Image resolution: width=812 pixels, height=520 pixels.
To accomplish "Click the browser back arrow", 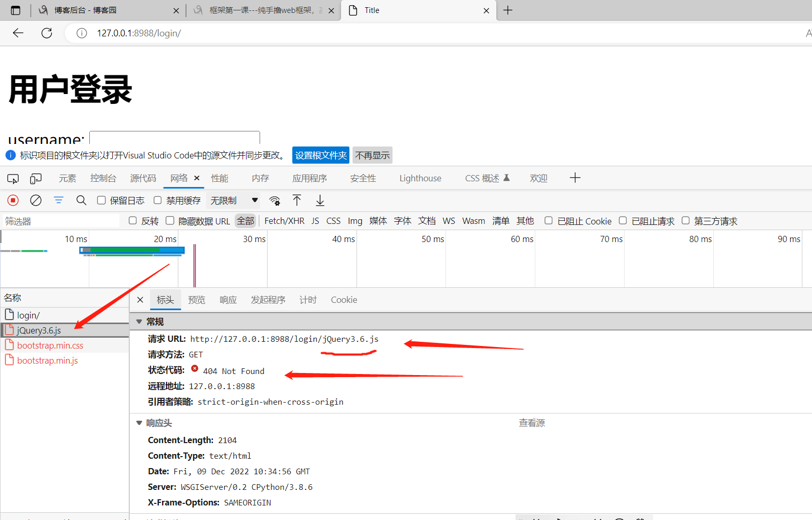I will coord(18,33).
